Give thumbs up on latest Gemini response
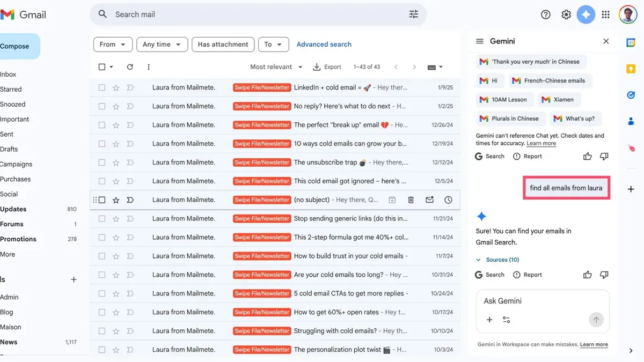This screenshot has width=644, height=362. pyautogui.click(x=588, y=275)
